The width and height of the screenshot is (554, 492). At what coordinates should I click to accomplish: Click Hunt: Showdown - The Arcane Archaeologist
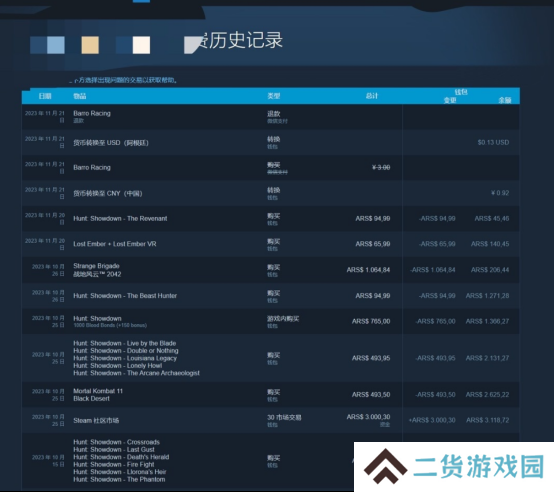(x=136, y=373)
